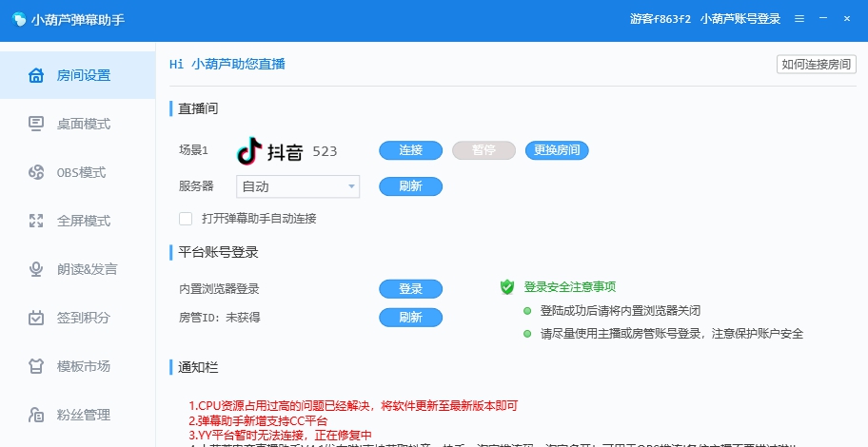Viewport: 868px width, 447px height.
Task: Click the calendar-check icon for 签到积分
Action: (36, 318)
